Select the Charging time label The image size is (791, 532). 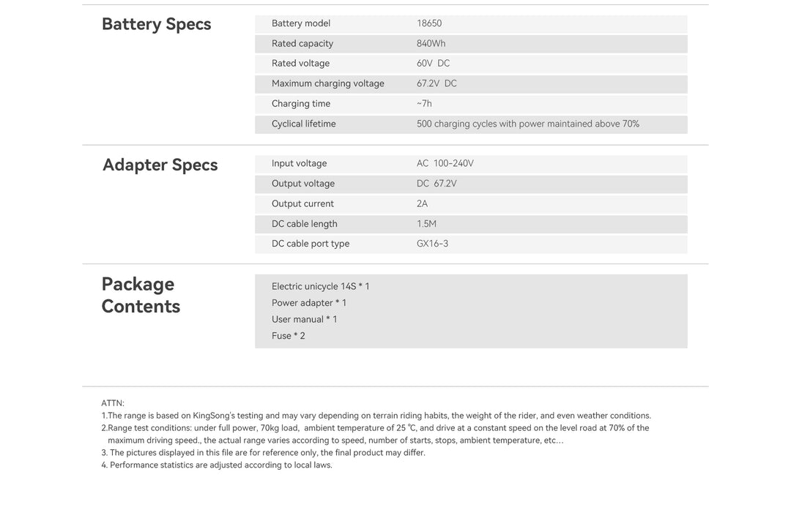[300, 104]
